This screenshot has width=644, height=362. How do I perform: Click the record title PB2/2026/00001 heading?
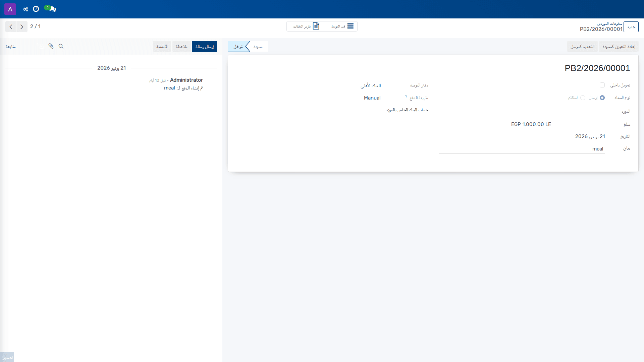point(597,68)
